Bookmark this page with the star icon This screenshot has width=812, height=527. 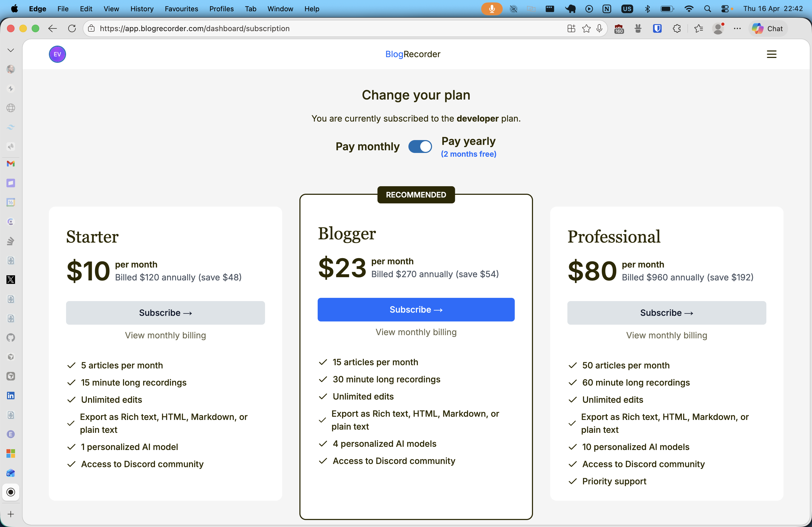click(586, 28)
